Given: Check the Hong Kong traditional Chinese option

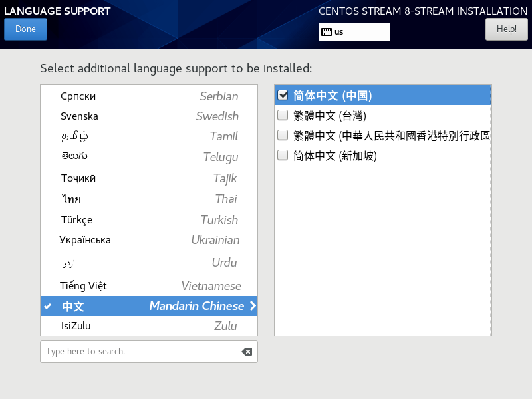Looking at the screenshot, I should pos(283,136).
